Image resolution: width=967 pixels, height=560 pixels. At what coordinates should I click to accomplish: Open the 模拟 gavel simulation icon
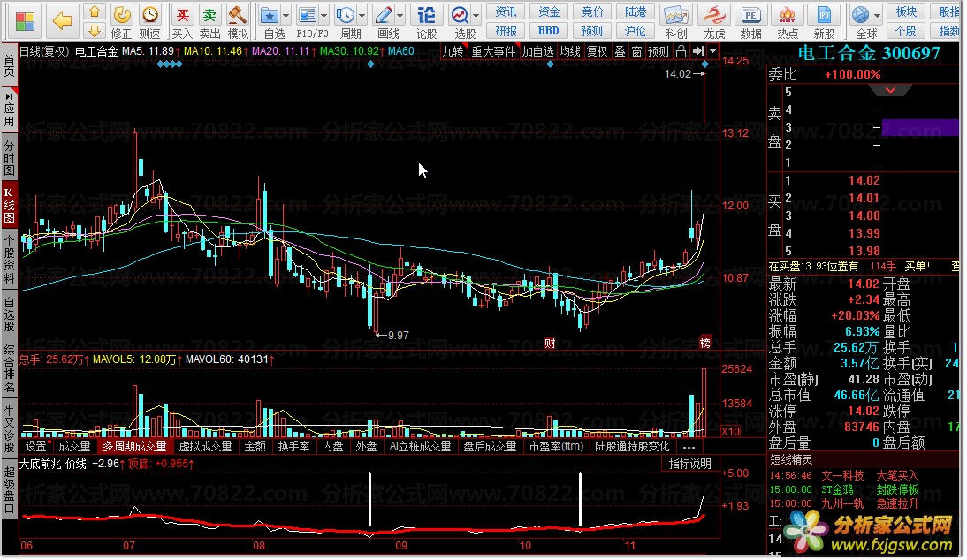238,15
